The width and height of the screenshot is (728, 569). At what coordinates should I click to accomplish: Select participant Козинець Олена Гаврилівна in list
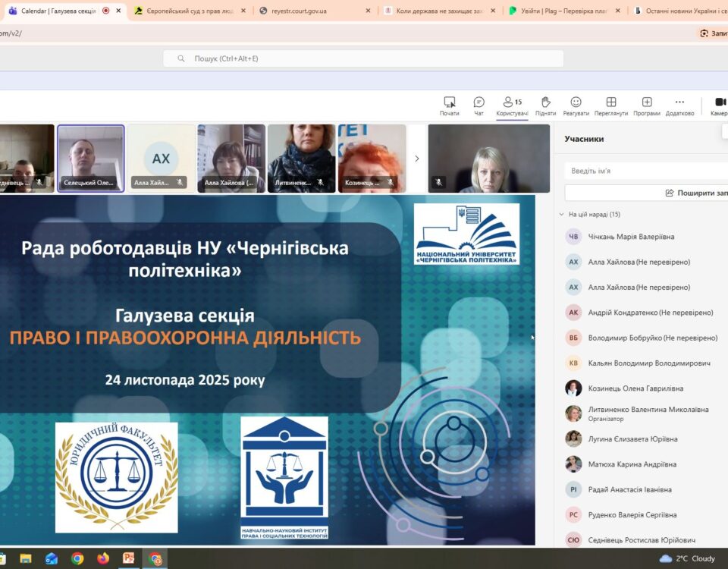[635, 388]
